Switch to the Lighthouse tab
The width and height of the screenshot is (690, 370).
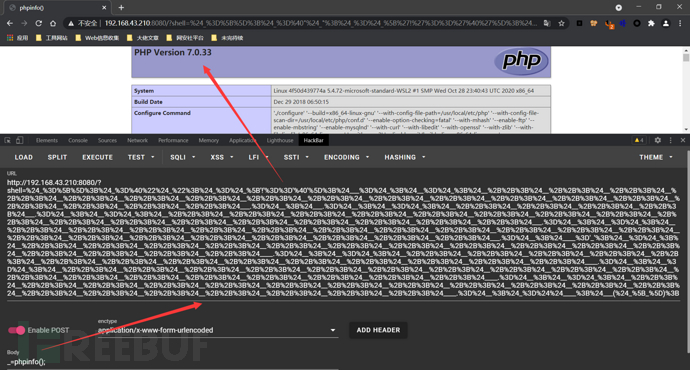pyautogui.click(x=280, y=140)
